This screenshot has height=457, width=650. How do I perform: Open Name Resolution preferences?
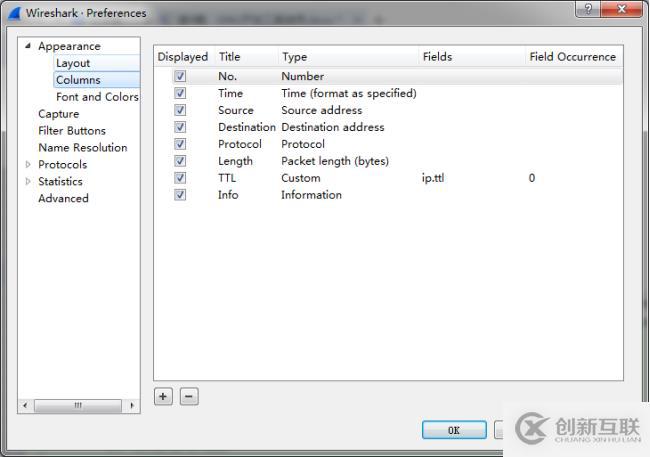tap(83, 148)
